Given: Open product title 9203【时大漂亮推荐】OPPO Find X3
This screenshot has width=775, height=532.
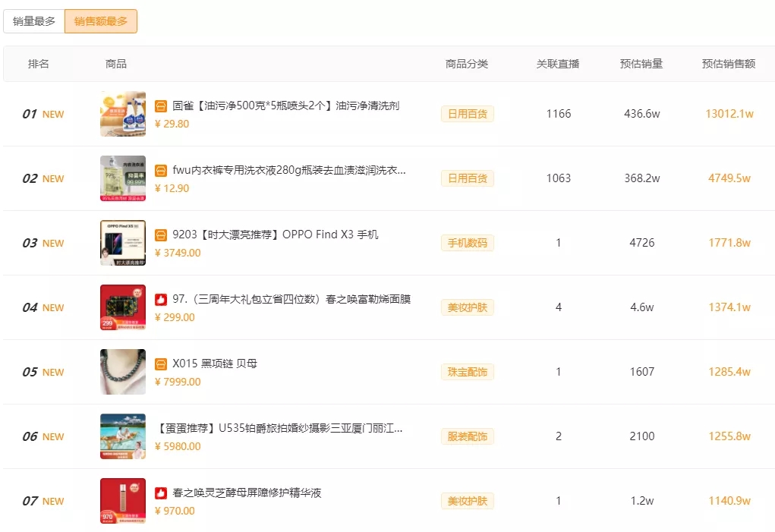Looking at the screenshot, I should 276,235.
